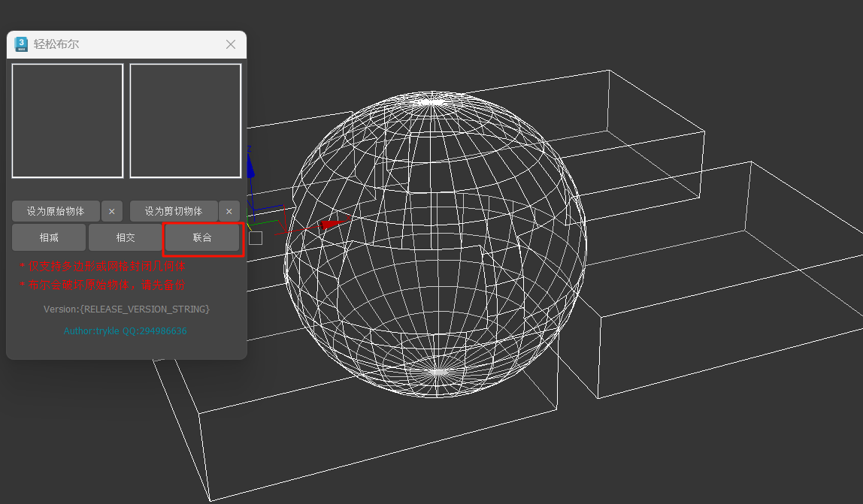Click 设为剪切物体 button

tap(174, 211)
